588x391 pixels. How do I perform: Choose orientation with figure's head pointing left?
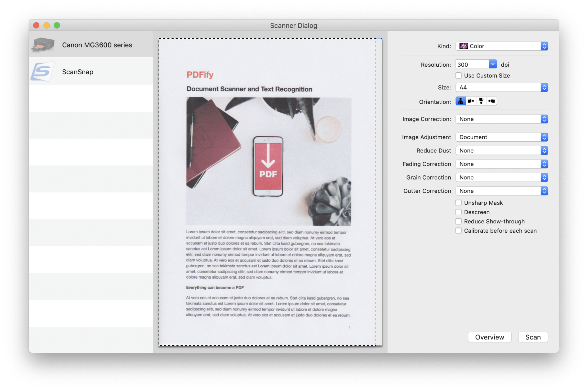[491, 101]
